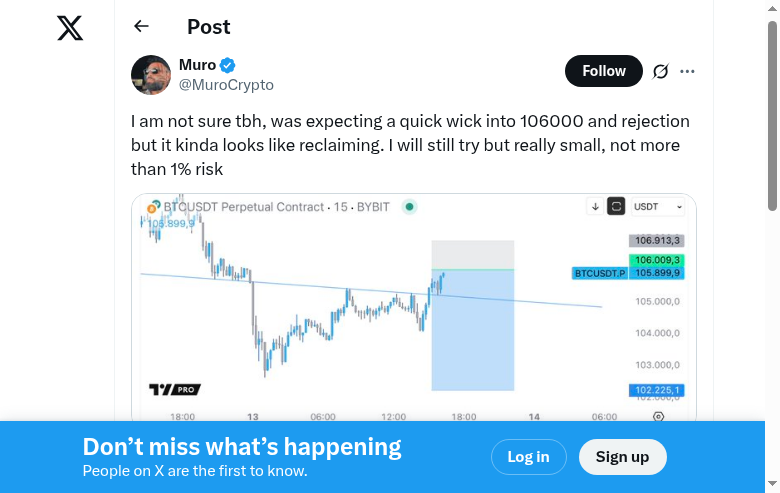Viewport: 780px width, 493px height.
Task: Open Muro's profile avatar
Action: click(151, 75)
